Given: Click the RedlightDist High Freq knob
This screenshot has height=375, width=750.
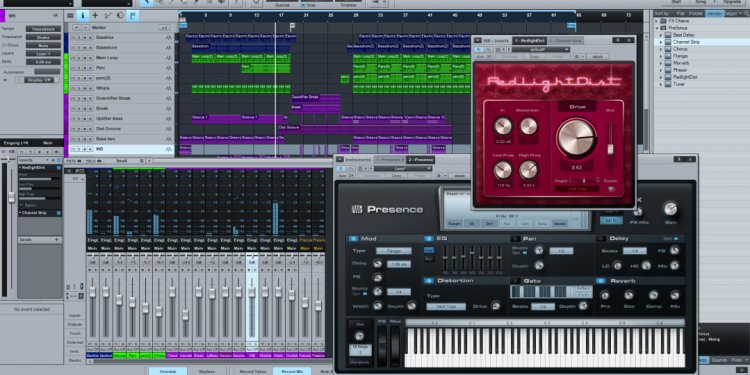Looking at the screenshot, I should (x=529, y=170).
